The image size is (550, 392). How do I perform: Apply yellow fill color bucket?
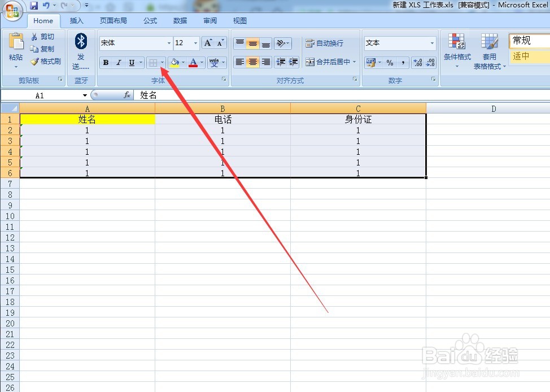(x=174, y=63)
